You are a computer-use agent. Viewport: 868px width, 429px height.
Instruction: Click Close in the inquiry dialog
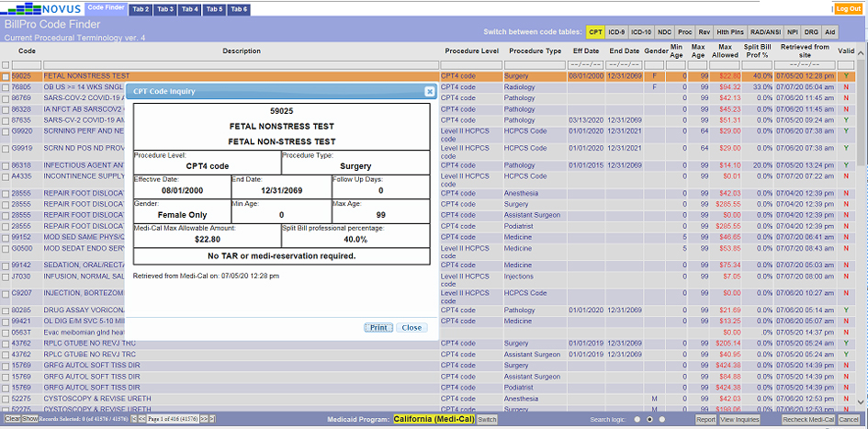coord(411,328)
